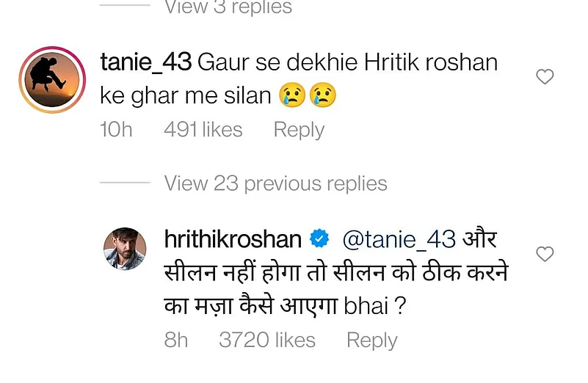Reply to hrithikroshan's comment
Screen dimensions: 588x383
tap(371, 340)
